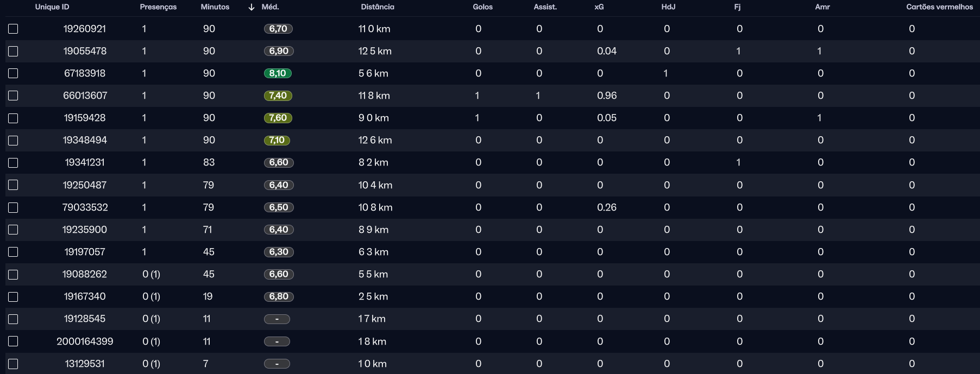Sort table by Distância column

[378, 7]
